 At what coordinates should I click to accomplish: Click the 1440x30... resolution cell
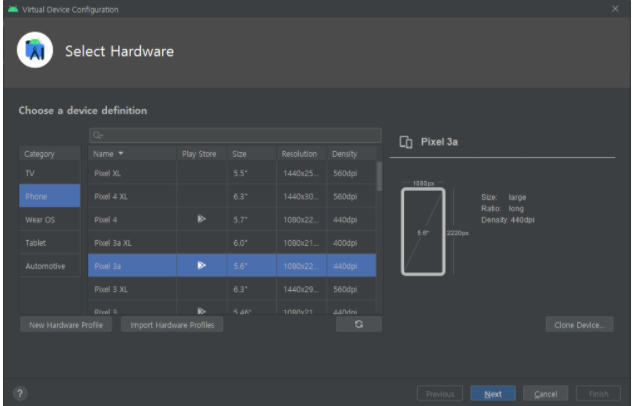point(301,196)
